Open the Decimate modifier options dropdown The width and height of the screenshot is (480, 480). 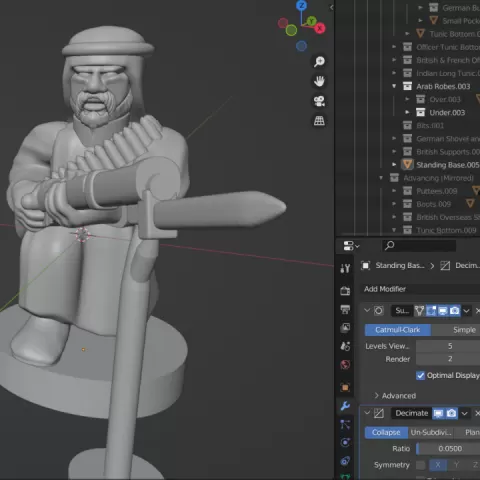465,413
